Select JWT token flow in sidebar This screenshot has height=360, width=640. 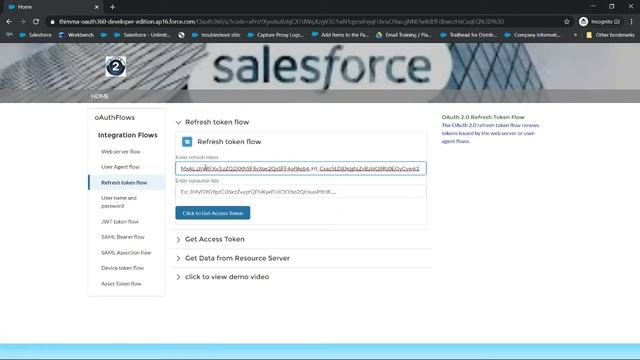(120, 222)
